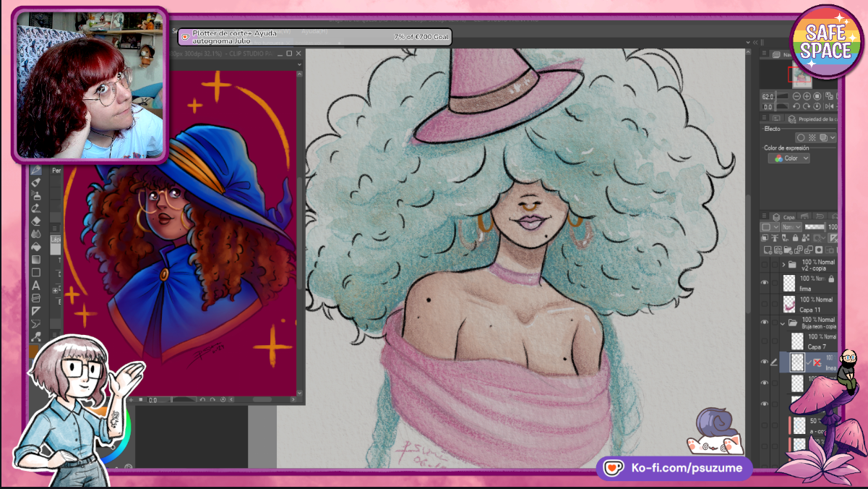Select the tone effect dotted icon
The width and height of the screenshot is (868, 489).
812,137
